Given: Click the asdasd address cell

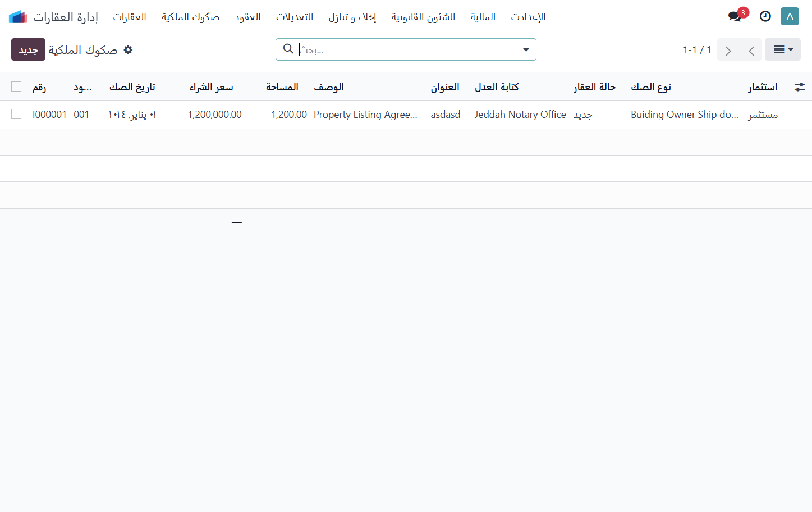Looking at the screenshot, I should click(446, 115).
